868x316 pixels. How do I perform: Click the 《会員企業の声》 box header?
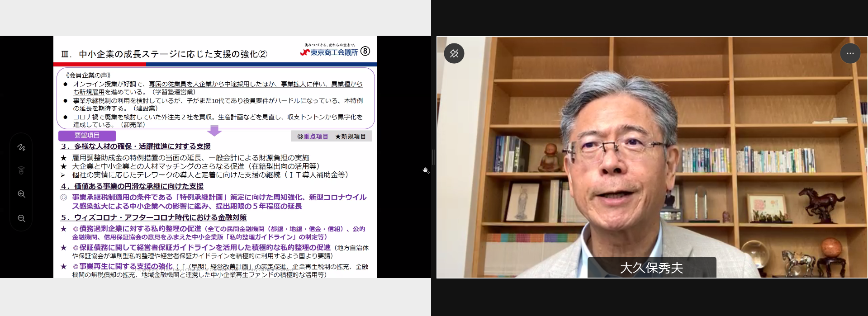(88, 75)
